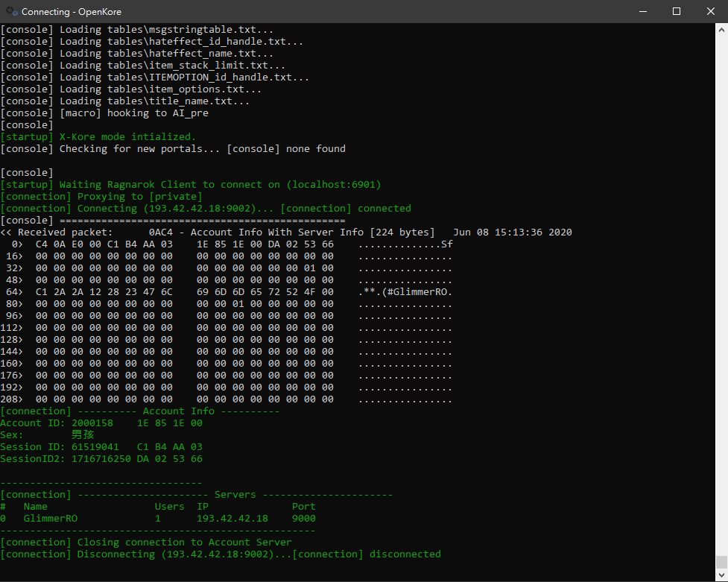Click the "Users" column header
The height and width of the screenshot is (582, 728).
pos(169,507)
